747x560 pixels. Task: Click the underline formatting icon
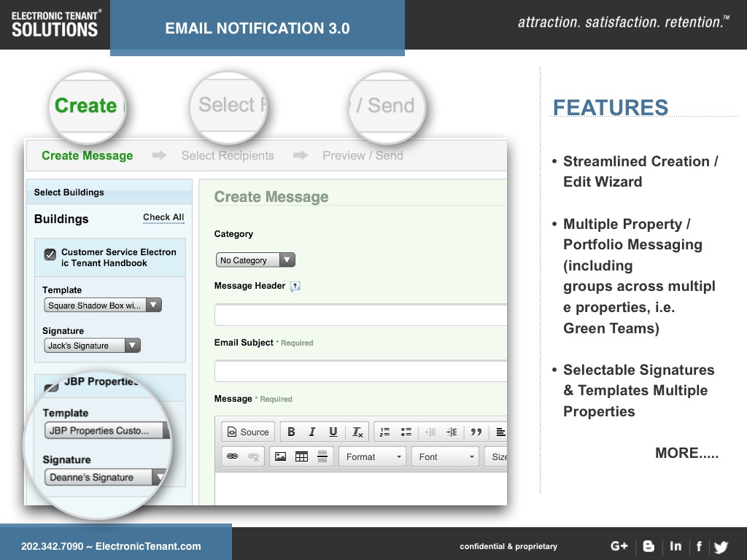click(333, 432)
